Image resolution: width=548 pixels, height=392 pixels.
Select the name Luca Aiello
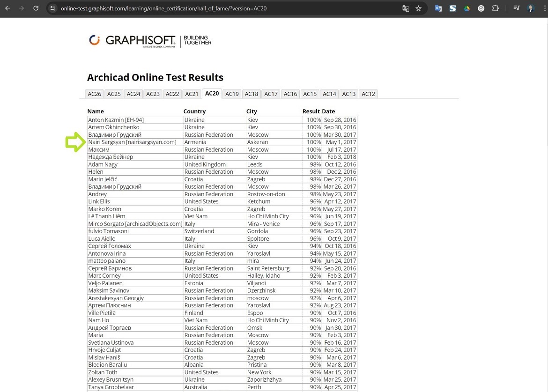click(x=102, y=239)
